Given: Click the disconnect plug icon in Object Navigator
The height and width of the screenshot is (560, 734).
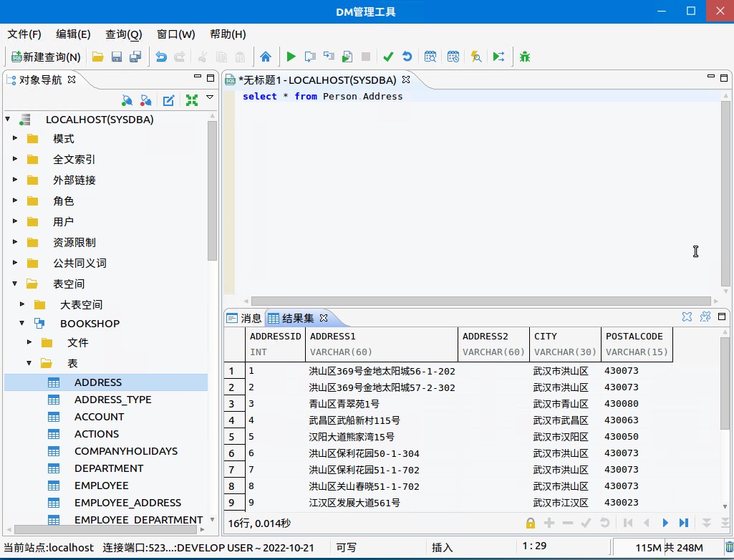Looking at the screenshot, I should pos(146,100).
